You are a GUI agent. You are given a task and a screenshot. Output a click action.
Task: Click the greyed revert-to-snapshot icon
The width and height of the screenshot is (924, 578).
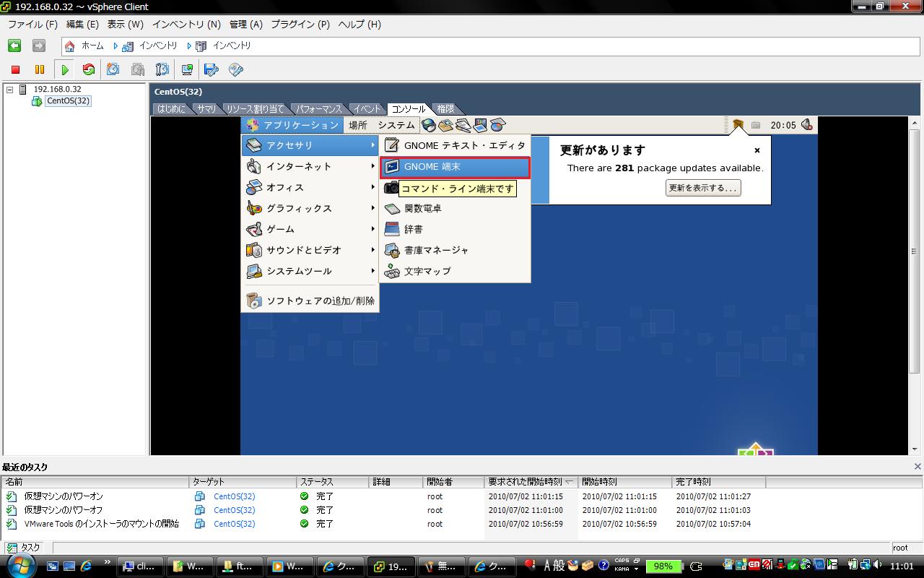pyautogui.click(x=138, y=69)
